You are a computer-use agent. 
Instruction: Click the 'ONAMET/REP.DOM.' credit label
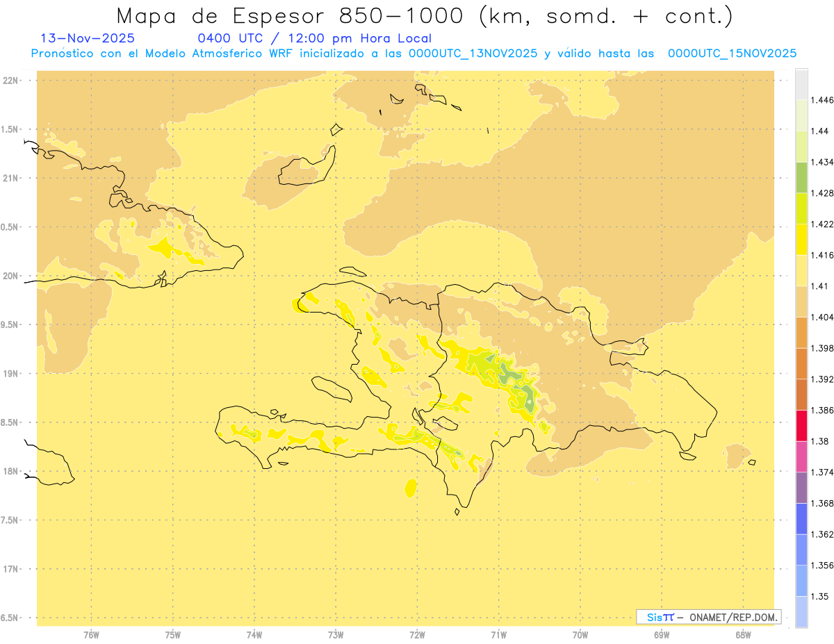click(733, 617)
